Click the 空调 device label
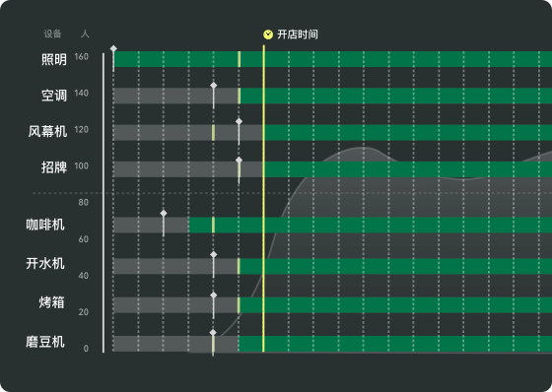Viewport: 552px width, 392px height. 54,96
